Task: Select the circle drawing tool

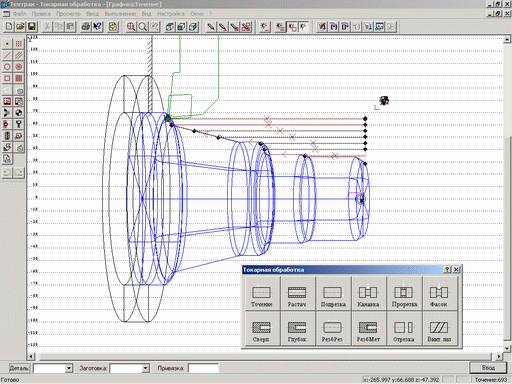Action: pos(7,67)
